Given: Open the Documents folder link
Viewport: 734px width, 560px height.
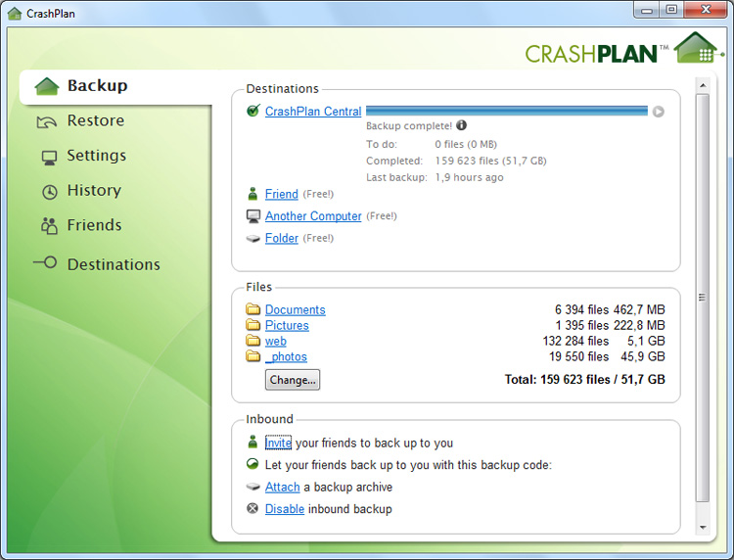Looking at the screenshot, I should [295, 309].
